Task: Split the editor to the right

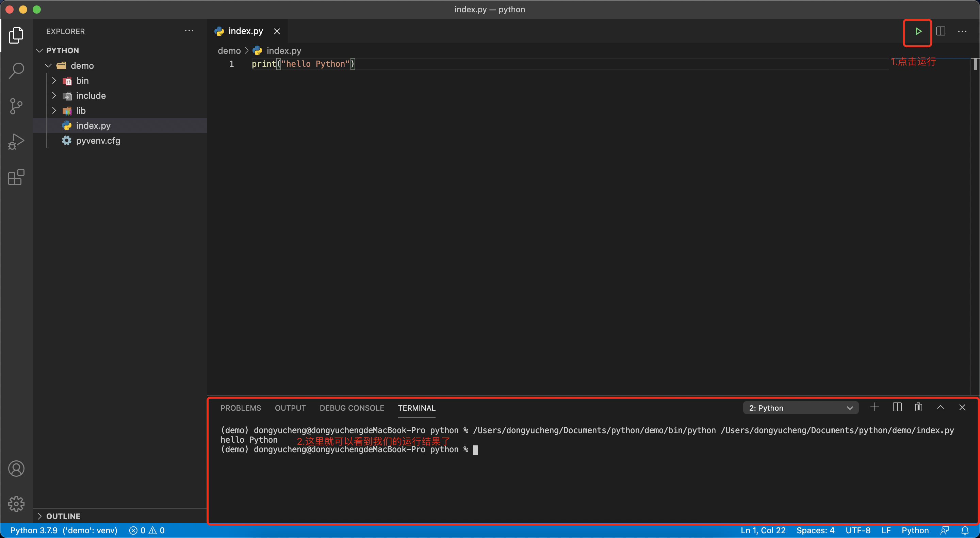Action: [941, 31]
